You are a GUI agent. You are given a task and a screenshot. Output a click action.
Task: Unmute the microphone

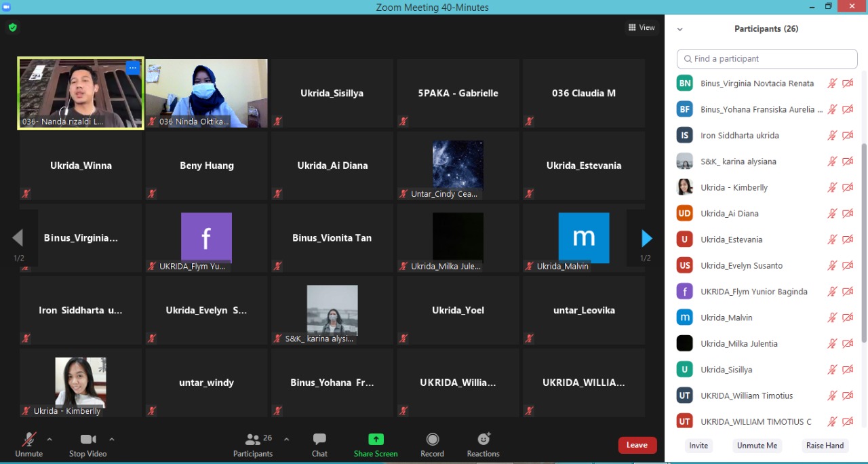pyautogui.click(x=28, y=444)
